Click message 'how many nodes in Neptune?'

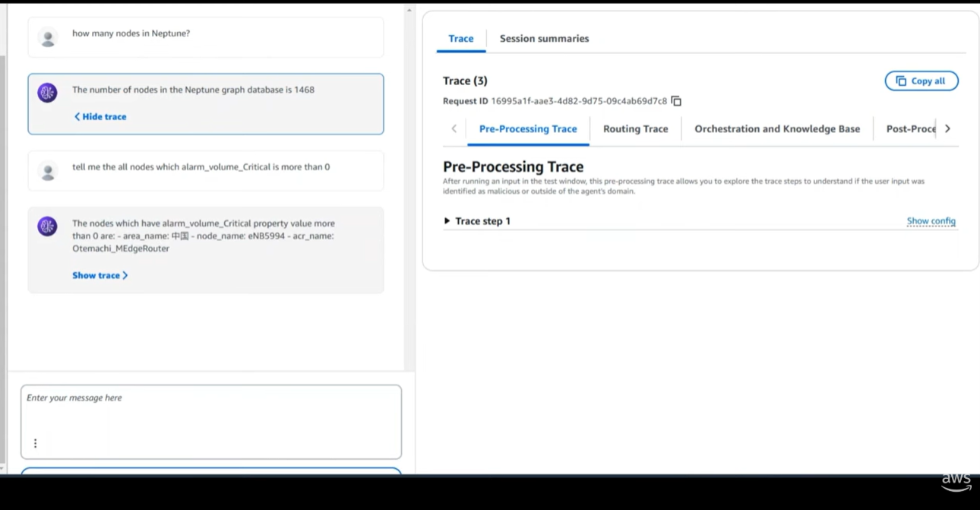(x=206, y=37)
